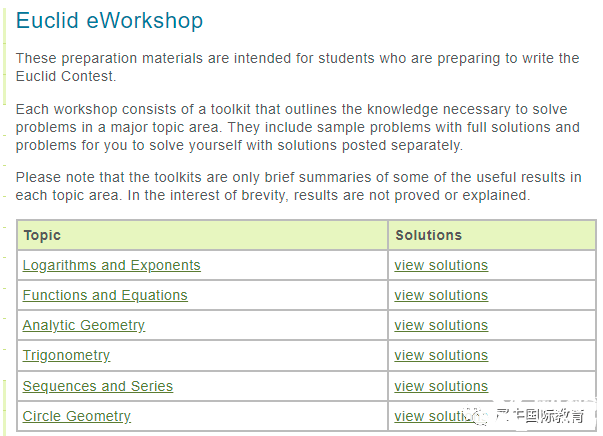This screenshot has width=603, height=436.
Task: View solutions for Logarithms and Exponents
Action: pyautogui.click(x=441, y=265)
